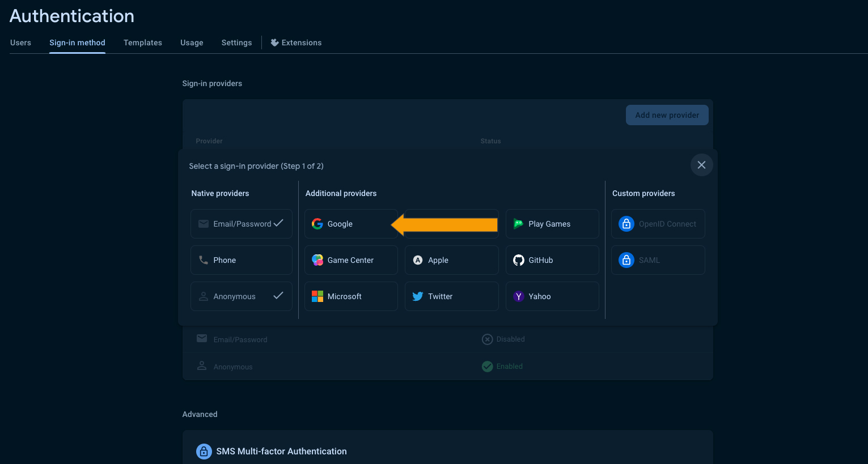Click the Yahoo purple Y icon
This screenshot has height=464, width=868.
(519, 296)
